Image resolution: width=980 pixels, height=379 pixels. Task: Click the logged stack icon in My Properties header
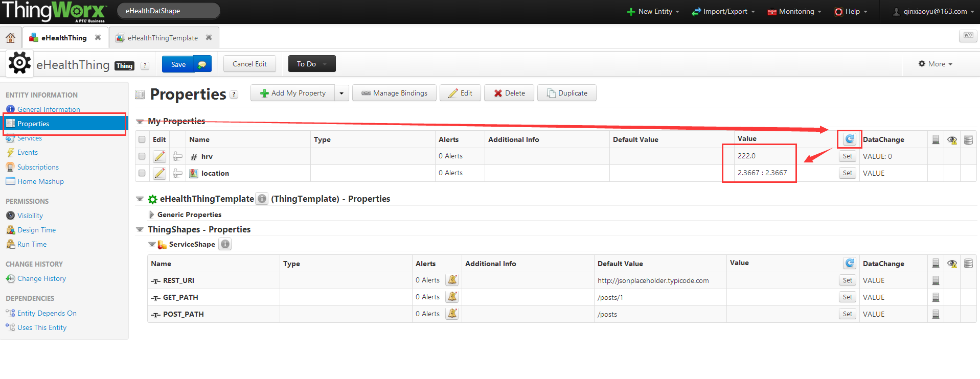pos(968,139)
